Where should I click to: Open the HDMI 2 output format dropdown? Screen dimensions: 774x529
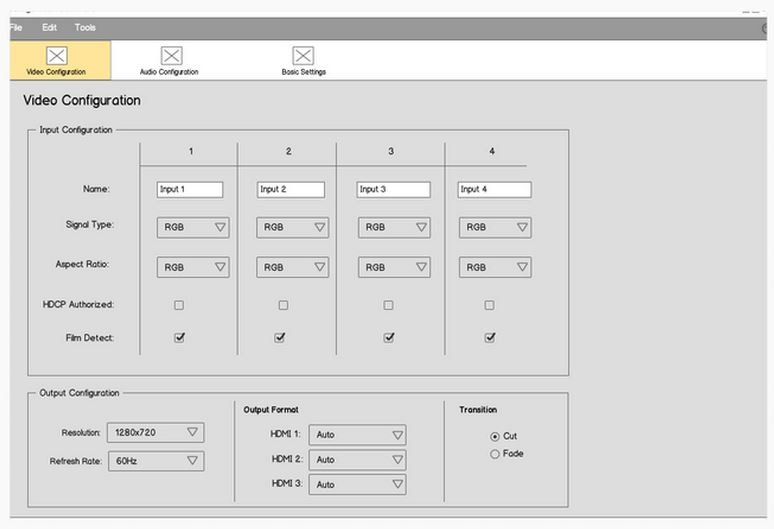(x=357, y=459)
